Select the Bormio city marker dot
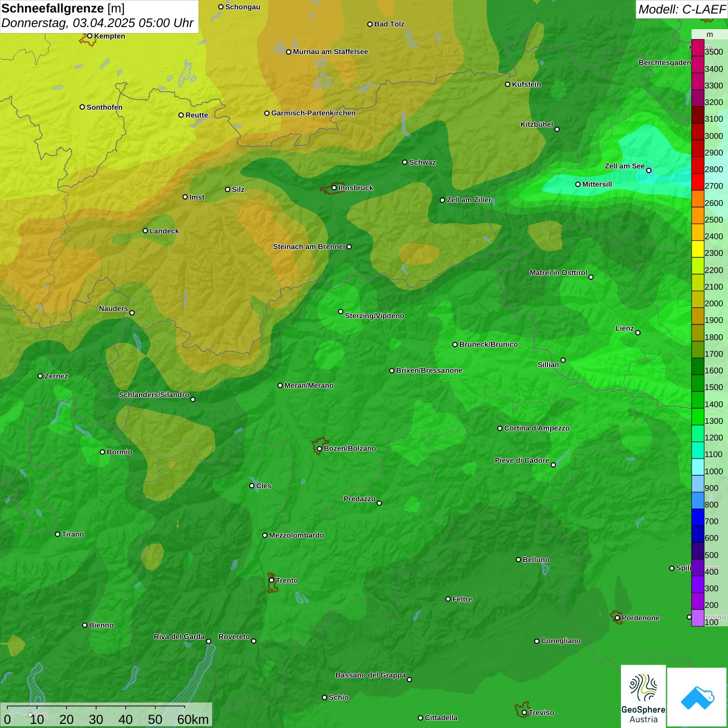The height and width of the screenshot is (728, 728). (x=102, y=452)
